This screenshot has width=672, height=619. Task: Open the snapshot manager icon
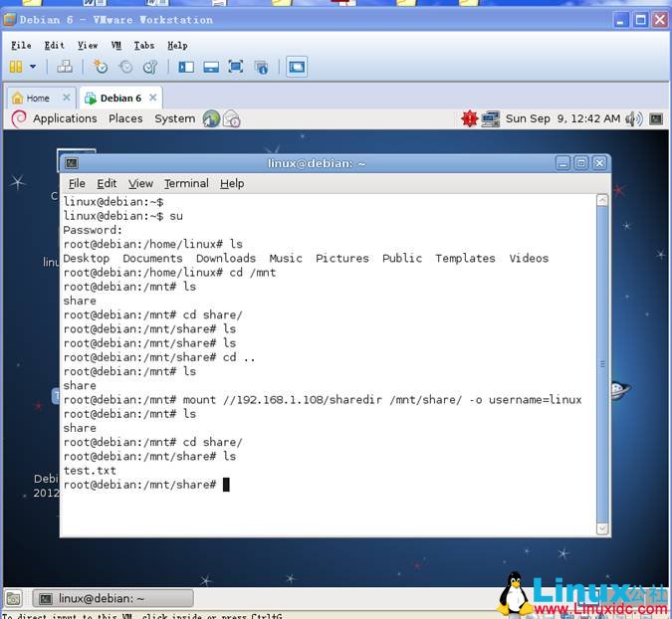click(150, 67)
